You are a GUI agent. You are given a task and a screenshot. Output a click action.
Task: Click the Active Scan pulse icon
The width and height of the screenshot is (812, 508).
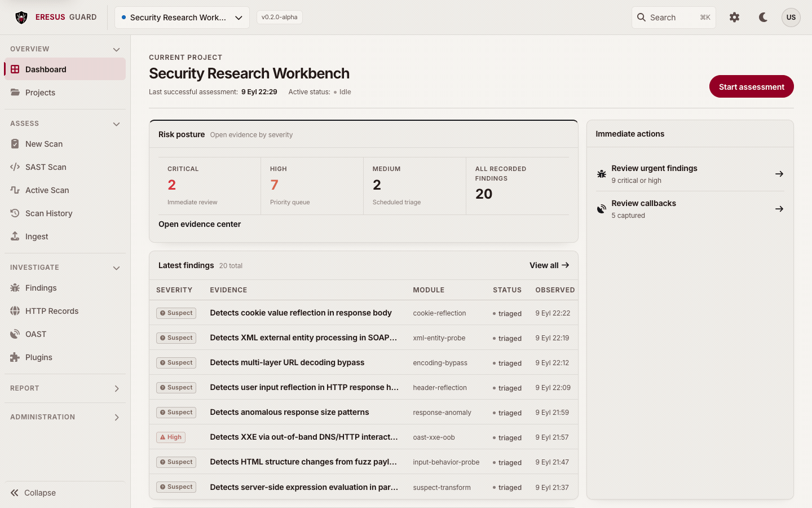[x=15, y=190]
